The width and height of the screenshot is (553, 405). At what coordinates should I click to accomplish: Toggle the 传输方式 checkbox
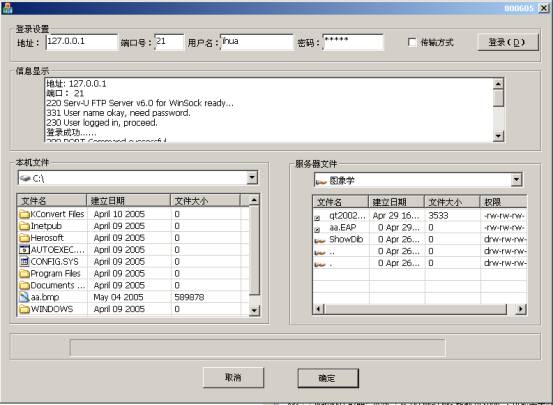(412, 42)
